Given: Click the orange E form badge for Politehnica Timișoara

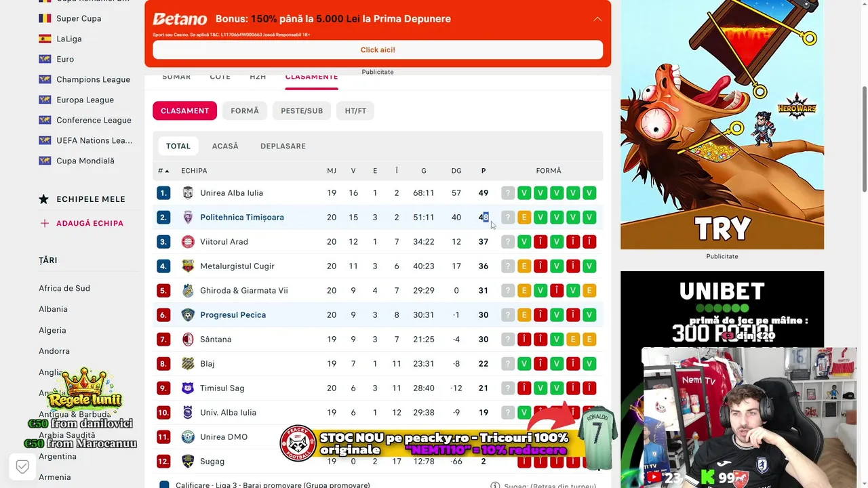Looking at the screenshot, I should coord(524,218).
